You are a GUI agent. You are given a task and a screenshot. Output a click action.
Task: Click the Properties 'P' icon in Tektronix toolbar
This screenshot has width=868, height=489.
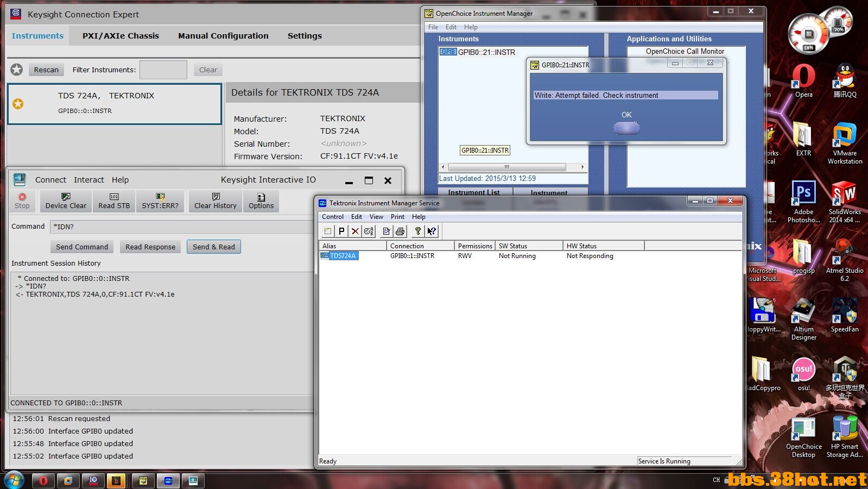coord(341,231)
